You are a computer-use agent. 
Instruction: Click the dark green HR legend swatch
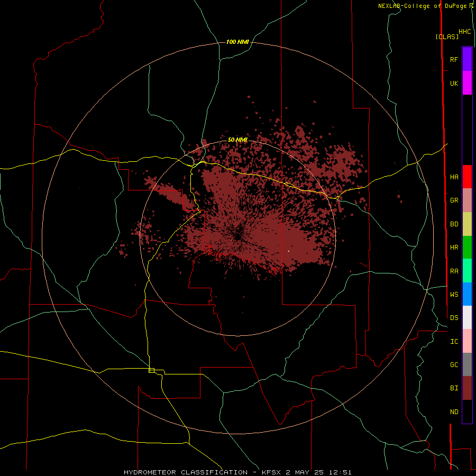467,248
